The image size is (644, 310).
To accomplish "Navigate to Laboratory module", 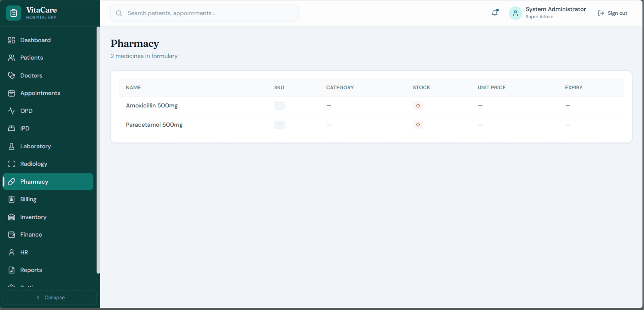I will click(48, 146).
